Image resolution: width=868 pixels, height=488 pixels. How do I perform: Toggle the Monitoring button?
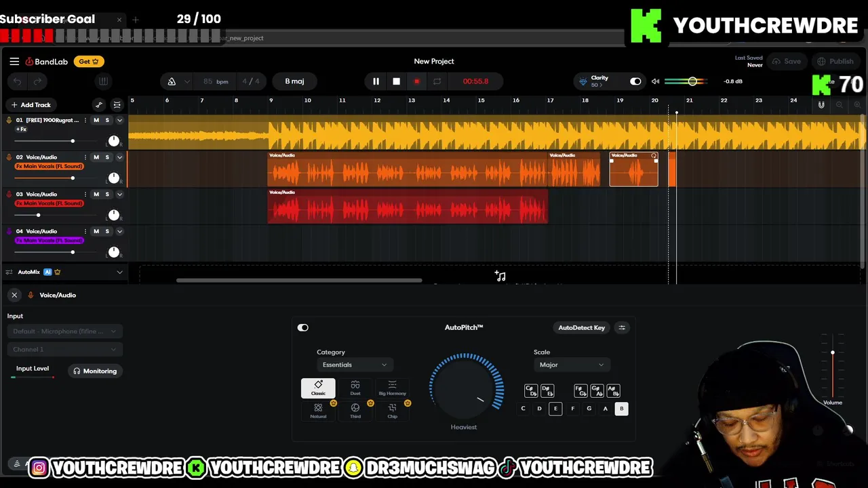point(95,371)
